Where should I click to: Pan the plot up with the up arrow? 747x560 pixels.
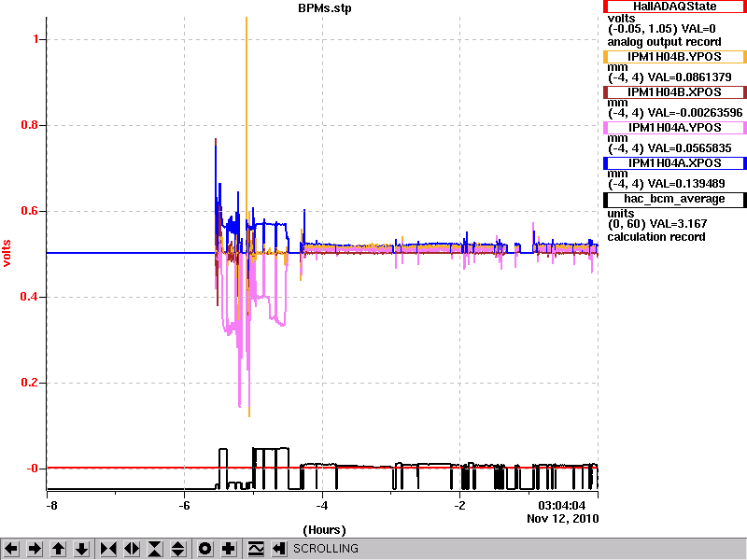pyautogui.click(x=58, y=549)
